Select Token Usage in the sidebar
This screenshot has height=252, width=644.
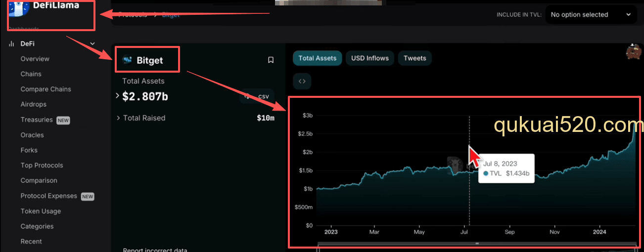(x=41, y=211)
